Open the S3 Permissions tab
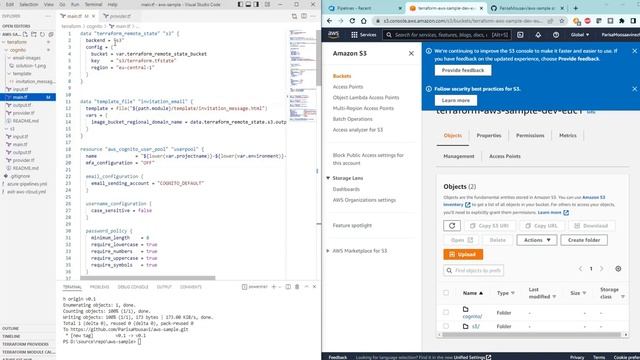Screen dimensions: 640x360 pyautogui.click(x=530, y=136)
